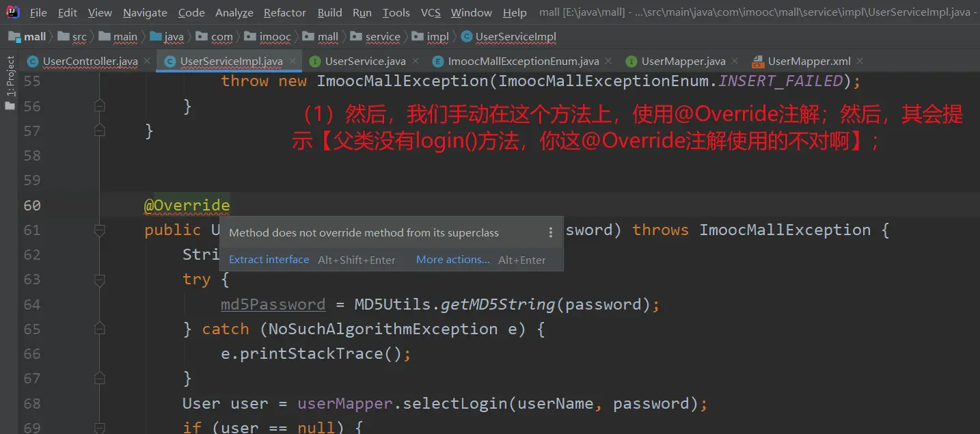Switch to UserMapper.xml tab

tap(809, 62)
